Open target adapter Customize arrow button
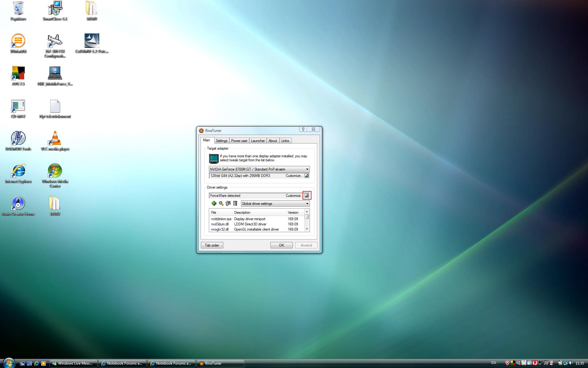The image size is (588, 368). tap(307, 176)
